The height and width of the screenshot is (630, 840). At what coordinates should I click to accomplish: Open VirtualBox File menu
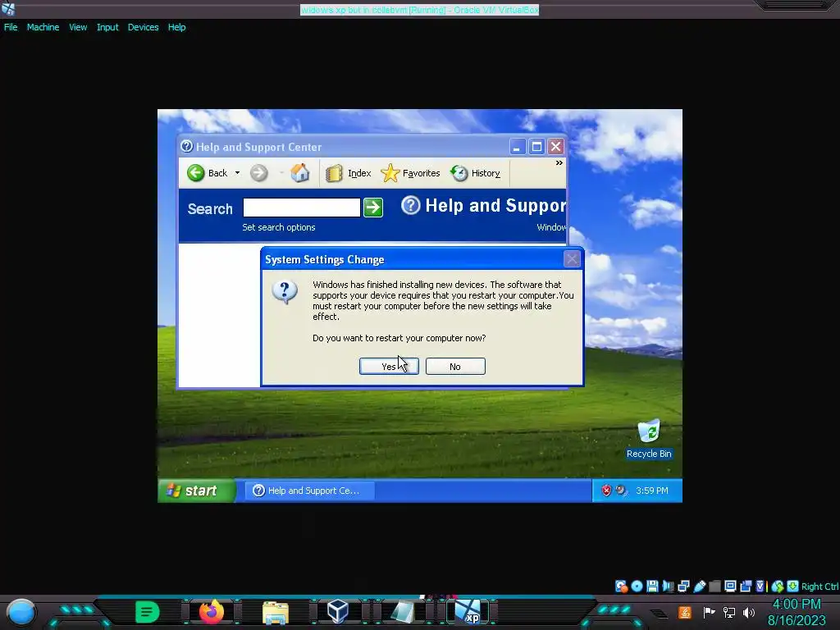click(11, 27)
